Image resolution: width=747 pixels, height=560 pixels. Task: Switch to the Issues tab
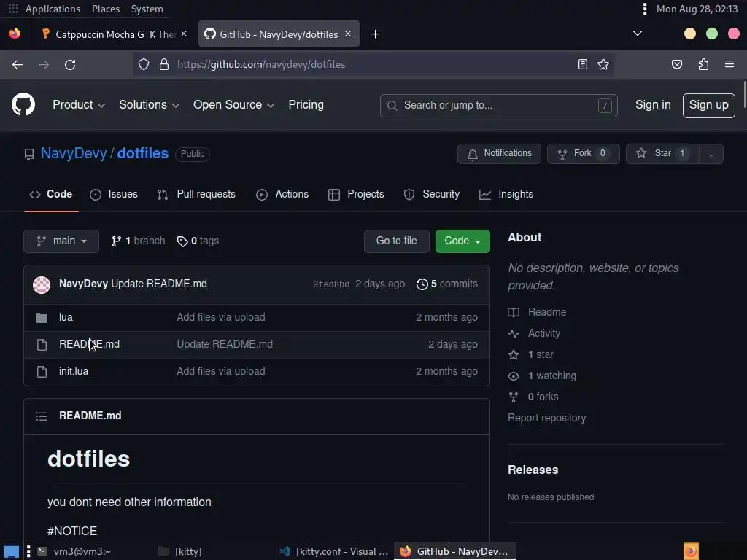click(x=114, y=194)
